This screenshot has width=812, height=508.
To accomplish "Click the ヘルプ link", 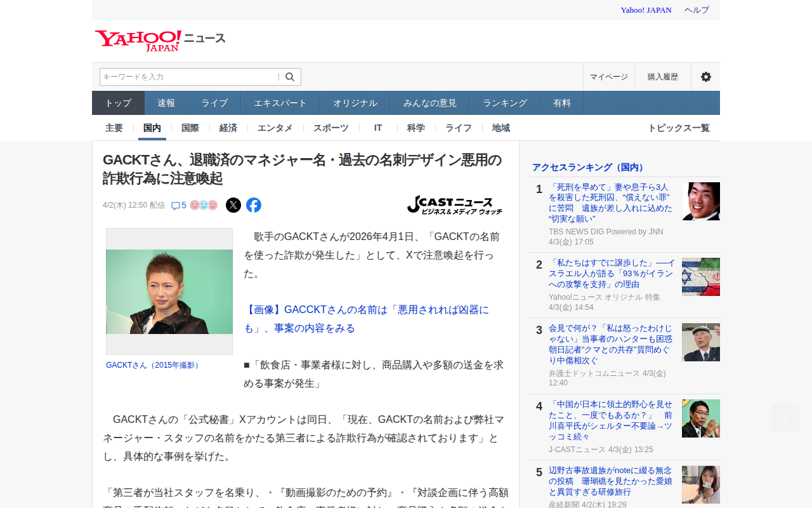I will pos(697,10).
